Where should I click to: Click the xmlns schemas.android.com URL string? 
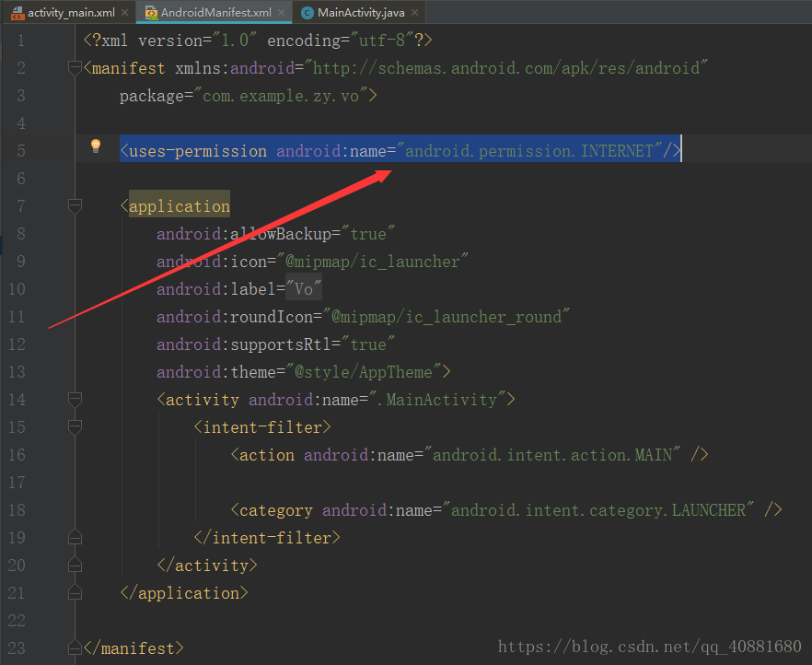[x=506, y=68]
